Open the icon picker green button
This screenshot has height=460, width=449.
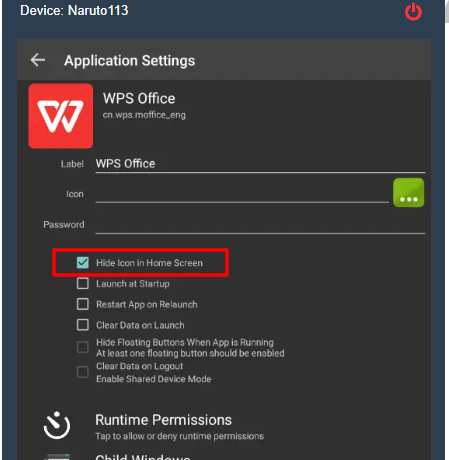pyautogui.click(x=408, y=193)
